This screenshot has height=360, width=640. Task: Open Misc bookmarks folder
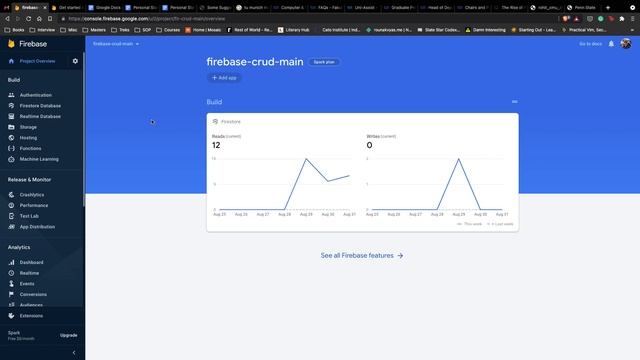69,30
